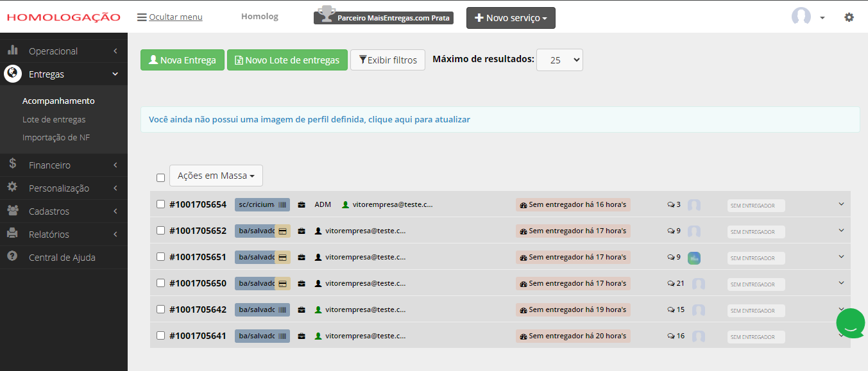Open the Ações em Massa dropdown
Viewport: 868px width, 371px height.
coord(216,176)
